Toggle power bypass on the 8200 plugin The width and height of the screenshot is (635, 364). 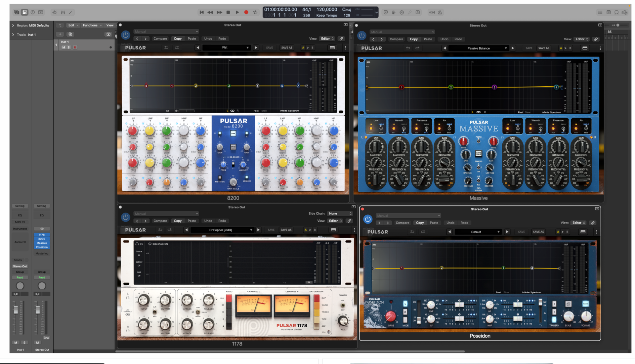click(x=125, y=35)
